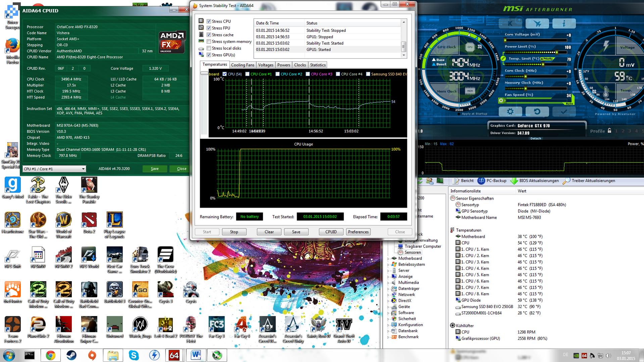644x362 pixels.
Task: Expand the Server tree node
Action: coord(389,271)
